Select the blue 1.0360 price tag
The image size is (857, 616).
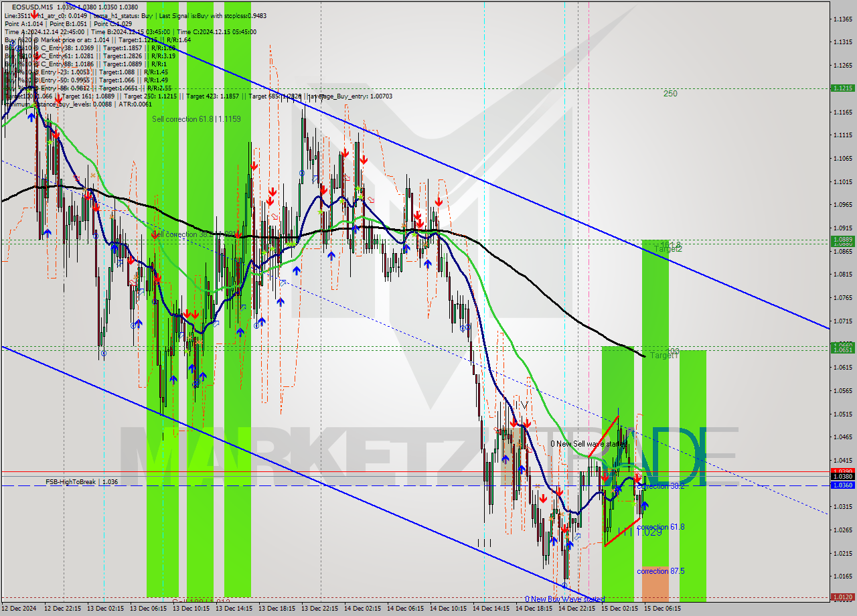[842, 485]
